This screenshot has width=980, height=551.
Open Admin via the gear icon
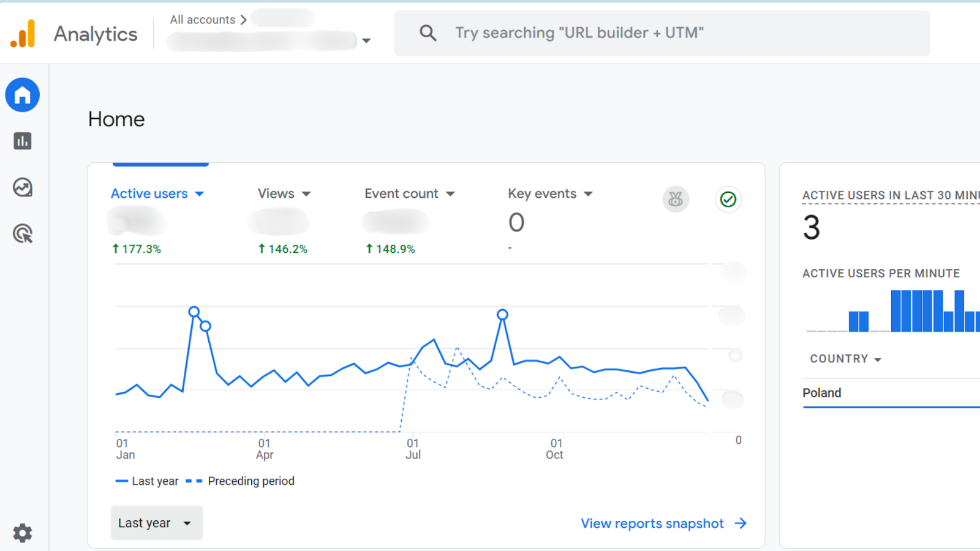point(22,533)
